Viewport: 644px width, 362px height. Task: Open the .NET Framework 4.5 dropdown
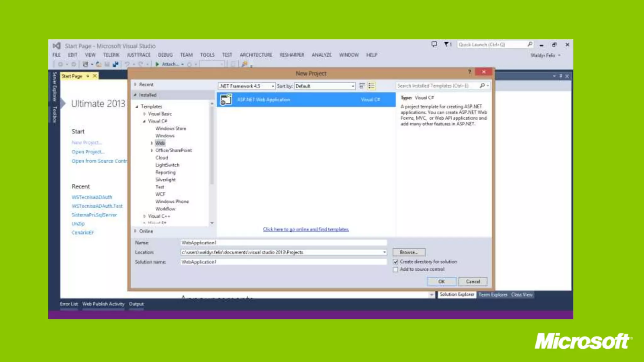coord(247,86)
